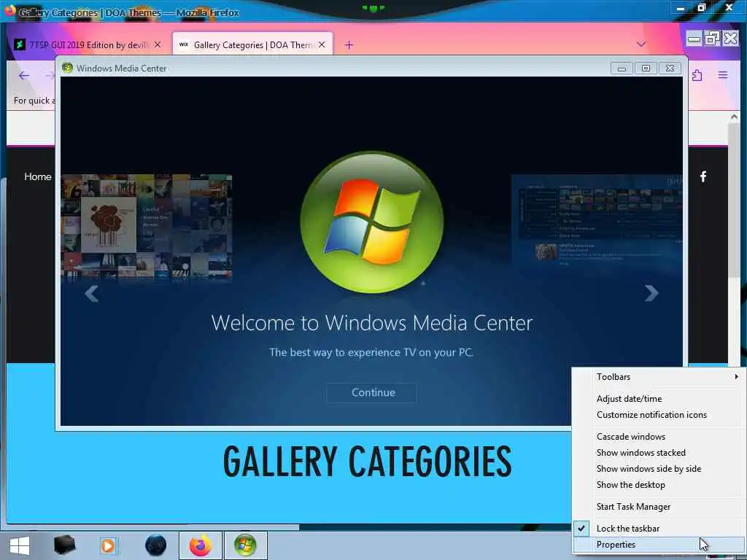The image size is (747, 560).
Task: Switch to 7TSP GUI 2019 Edition tab
Action: (x=88, y=44)
